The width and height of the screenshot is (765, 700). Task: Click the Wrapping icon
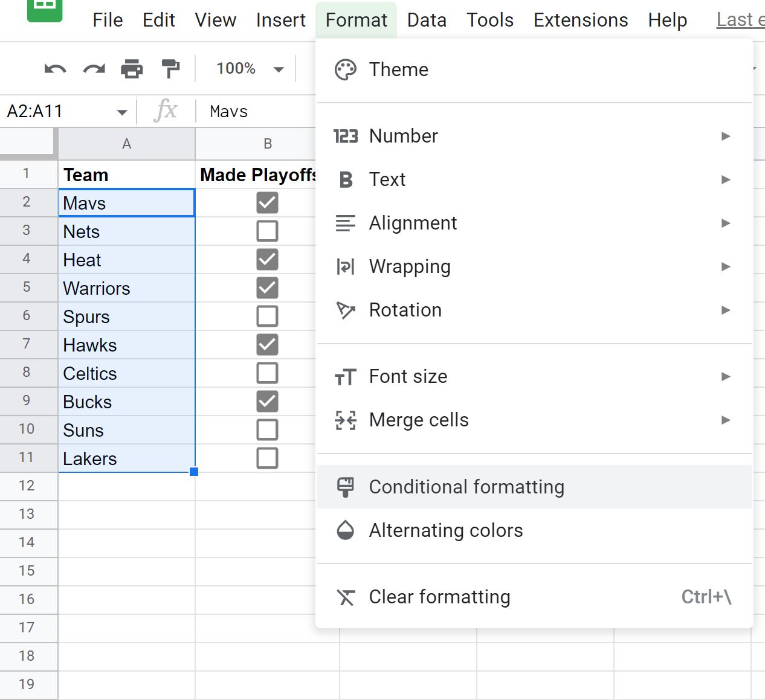coord(345,266)
